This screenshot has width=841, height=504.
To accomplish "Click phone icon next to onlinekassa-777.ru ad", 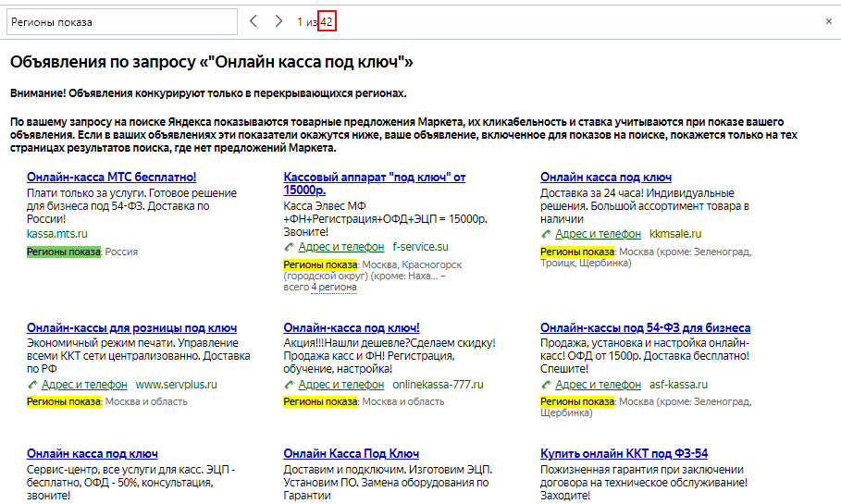I will 289,385.
